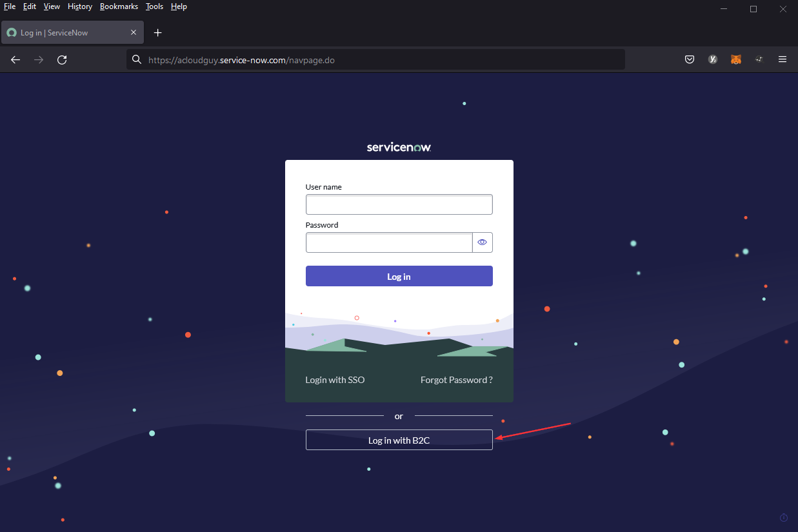798x532 pixels.
Task: Go forward to the next page
Action: [x=38, y=59]
